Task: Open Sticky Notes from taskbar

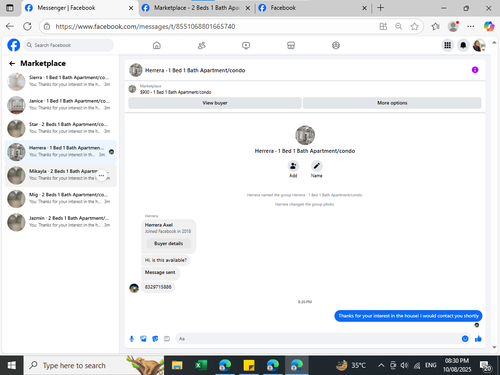Action: click(x=249, y=365)
